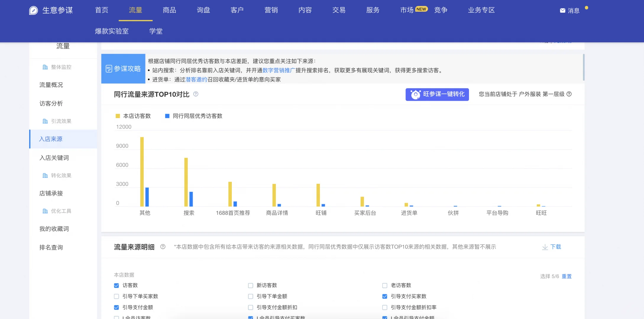
Task: Open 流量概况 in the sidebar
Action: [51, 85]
